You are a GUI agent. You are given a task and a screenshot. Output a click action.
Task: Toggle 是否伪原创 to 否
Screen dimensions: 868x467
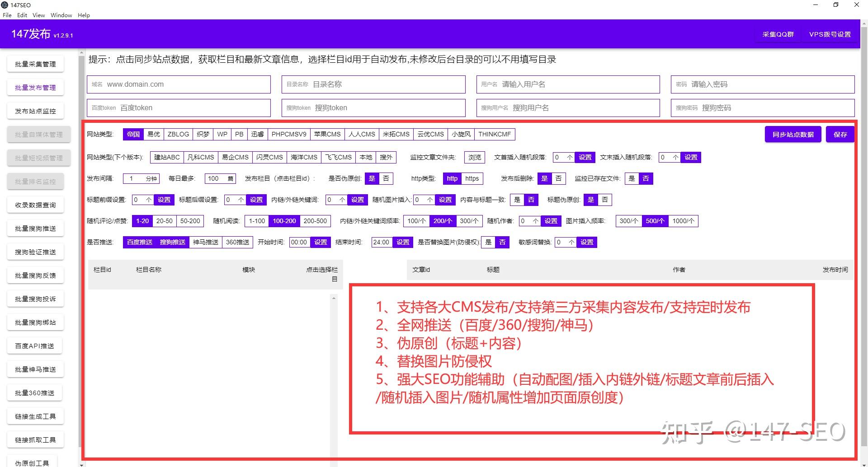click(x=386, y=178)
